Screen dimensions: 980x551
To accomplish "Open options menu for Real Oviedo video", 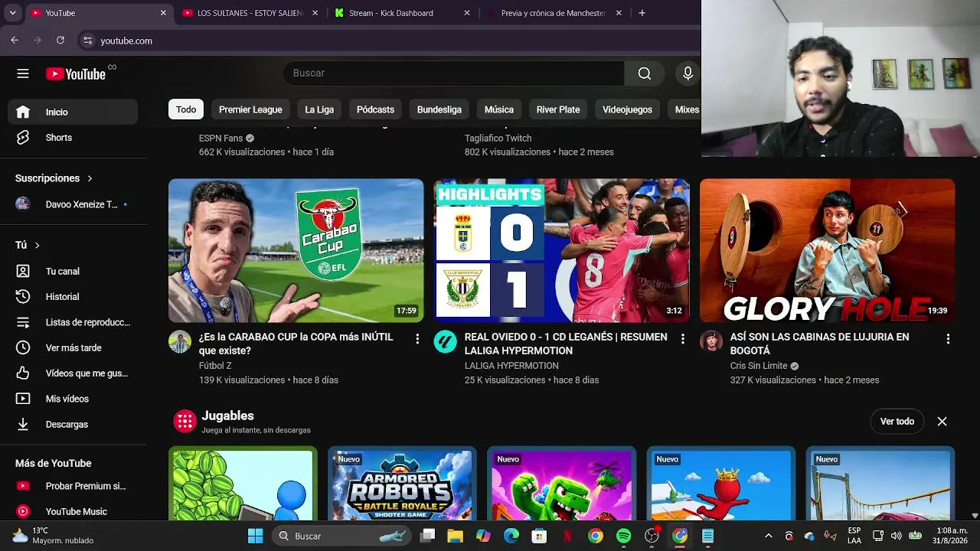I will pos(683,338).
